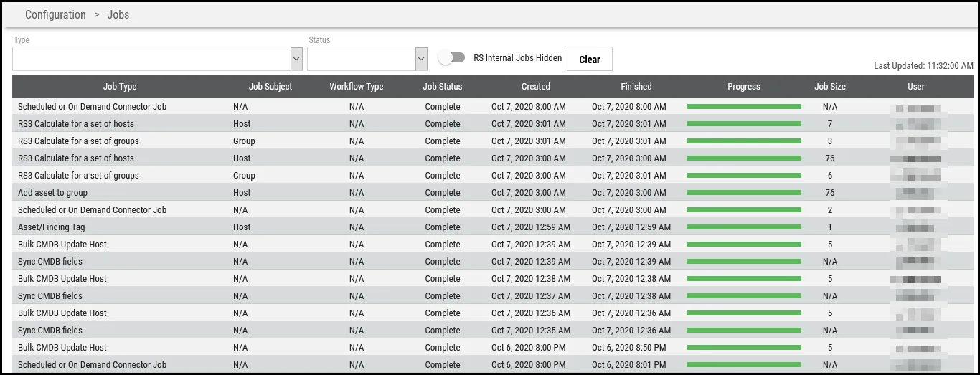Viewport: 980px width, 375px height.
Task: Click inside the Status filter field
Action: pyautogui.click(x=362, y=59)
